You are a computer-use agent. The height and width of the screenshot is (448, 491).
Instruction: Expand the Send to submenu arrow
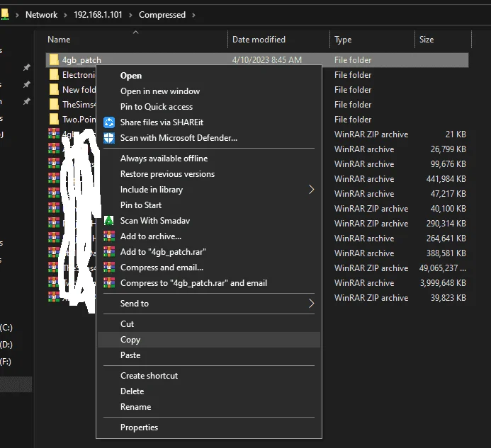(x=311, y=304)
